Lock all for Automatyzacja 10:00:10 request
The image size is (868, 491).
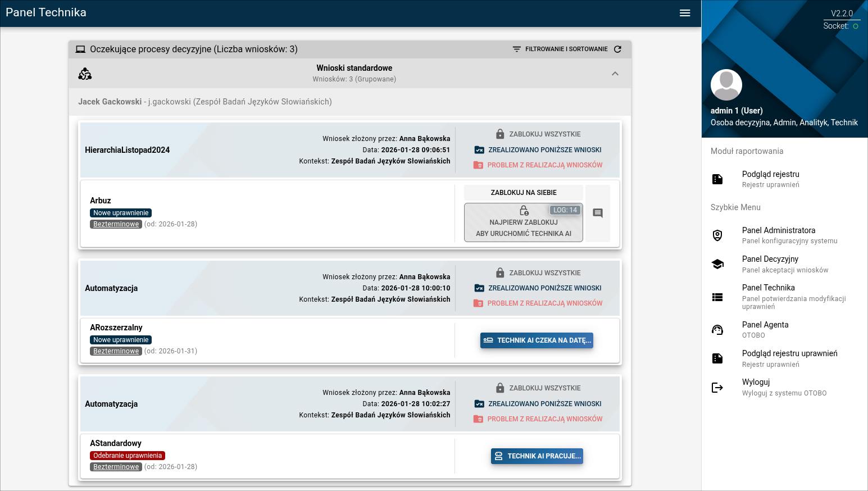[x=538, y=273]
